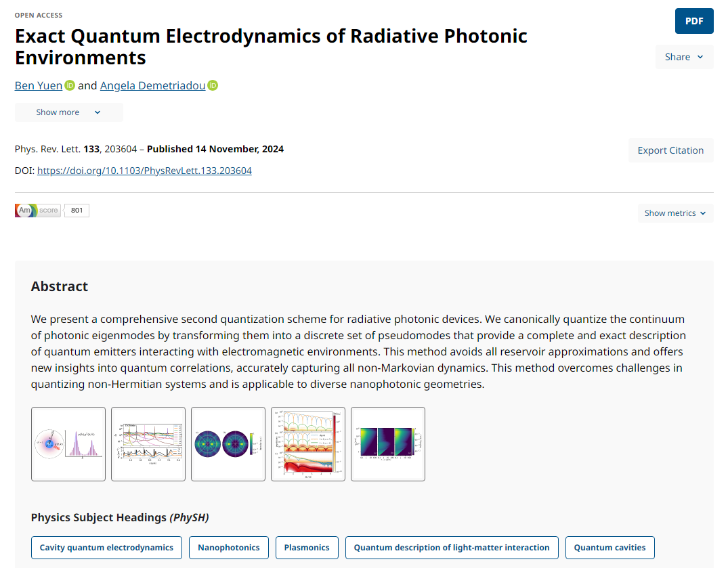Image resolution: width=728 pixels, height=568 pixels.
Task: Expand Show more author details
Action: coord(68,112)
